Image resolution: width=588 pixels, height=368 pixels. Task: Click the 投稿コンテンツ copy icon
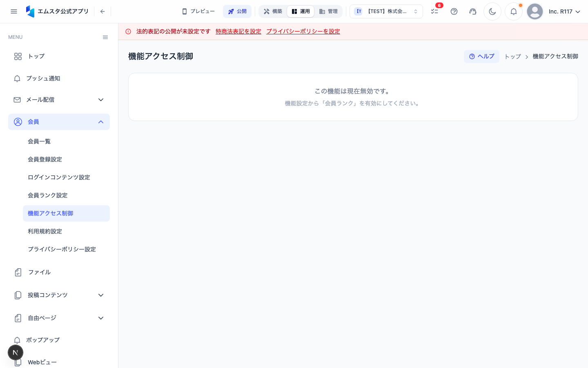pos(18,295)
